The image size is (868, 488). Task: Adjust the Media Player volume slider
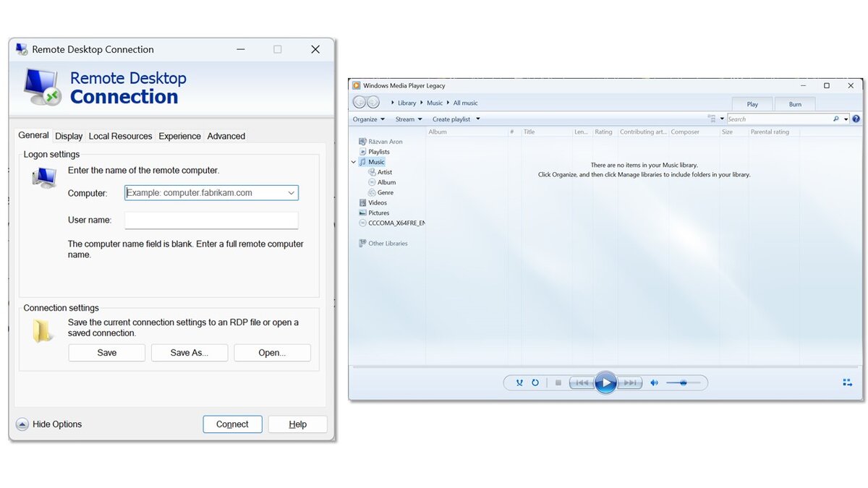click(x=683, y=382)
